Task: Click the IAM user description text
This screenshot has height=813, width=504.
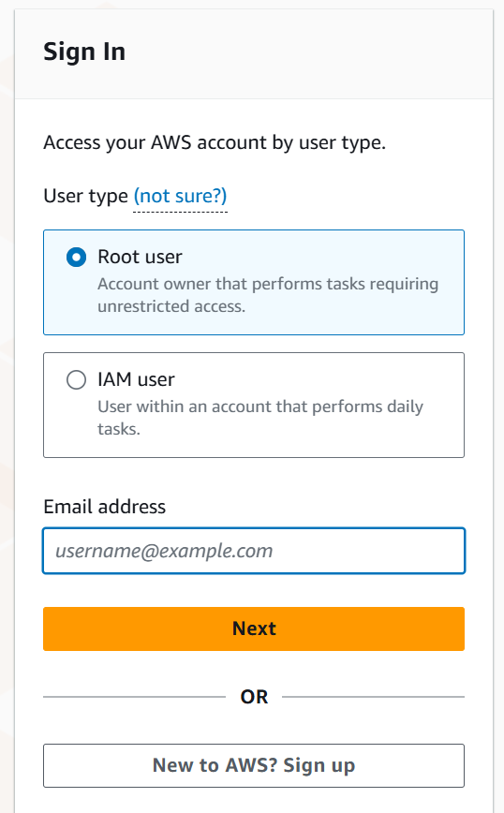Action: (x=260, y=418)
